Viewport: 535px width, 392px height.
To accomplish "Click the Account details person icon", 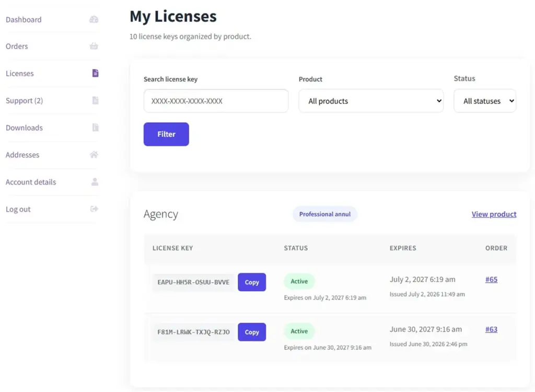I will click(95, 182).
